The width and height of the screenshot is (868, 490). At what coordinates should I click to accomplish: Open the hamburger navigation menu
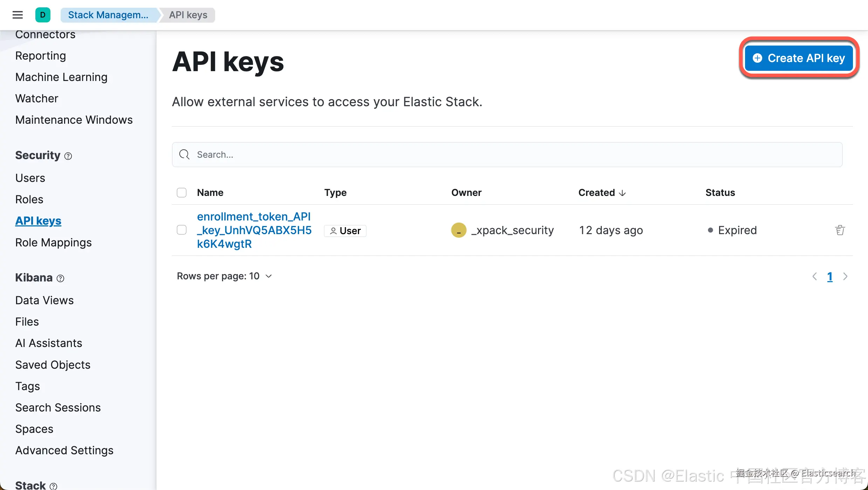point(18,15)
